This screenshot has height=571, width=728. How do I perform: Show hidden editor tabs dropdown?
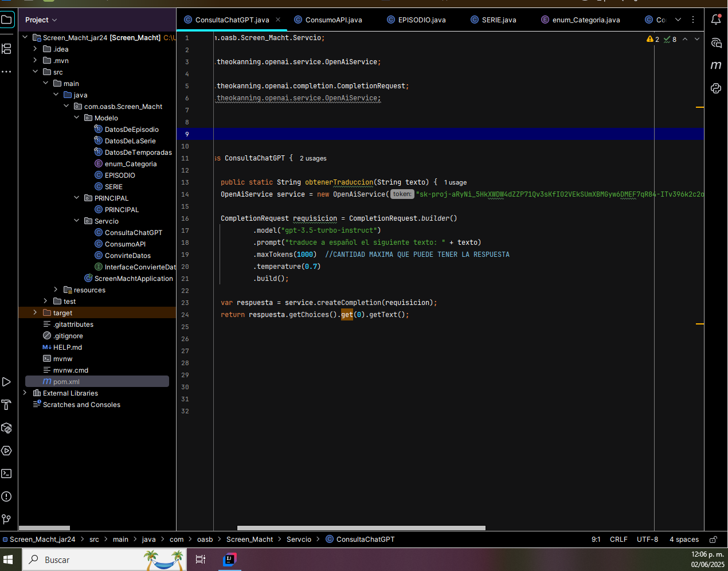click(x=678, y=19)
